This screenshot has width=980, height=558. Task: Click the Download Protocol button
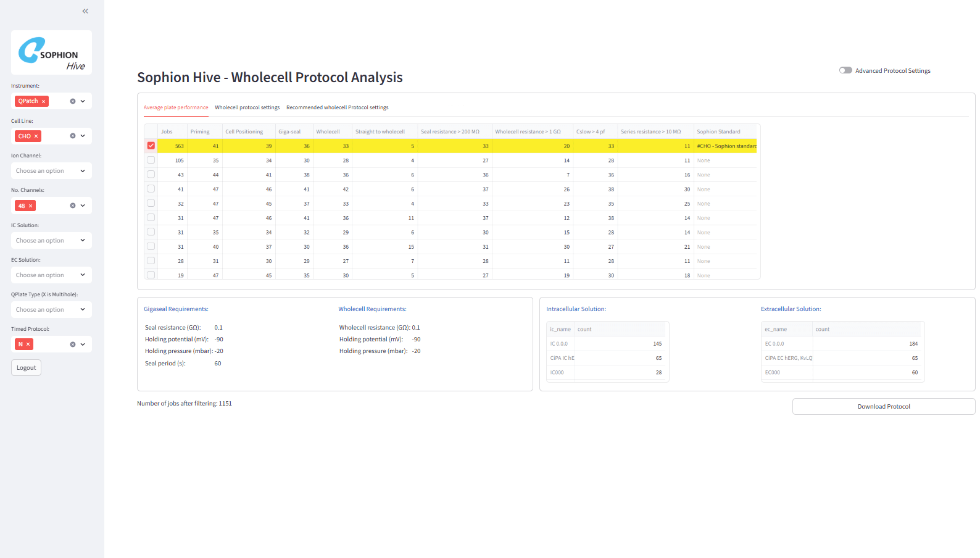pos(883,407)
